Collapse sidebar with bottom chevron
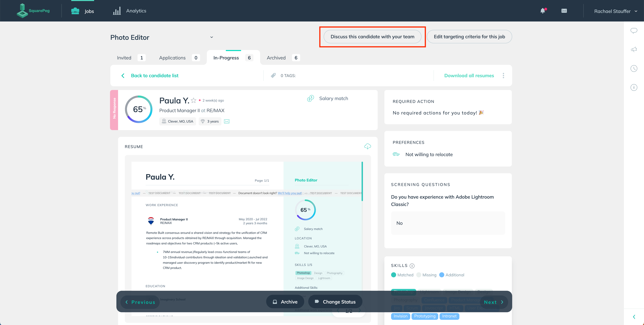Viewport: 644px width, 325px height. coord(634,317)
